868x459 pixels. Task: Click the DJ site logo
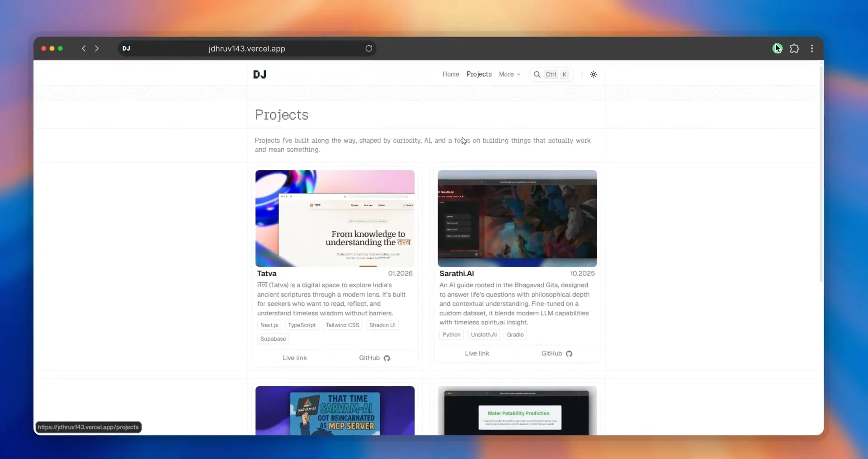pos(259,75)
